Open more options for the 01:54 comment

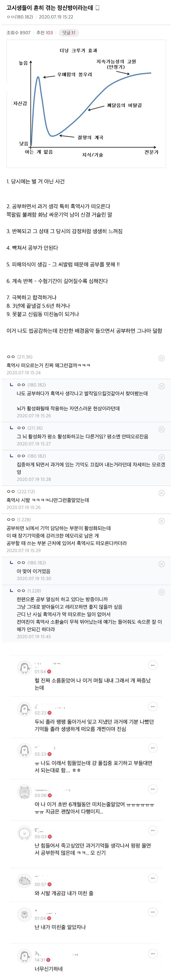tap(153, 665)
